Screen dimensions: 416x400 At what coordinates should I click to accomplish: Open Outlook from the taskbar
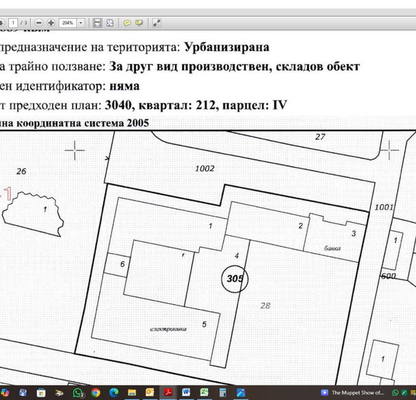(x=150, y=393)
